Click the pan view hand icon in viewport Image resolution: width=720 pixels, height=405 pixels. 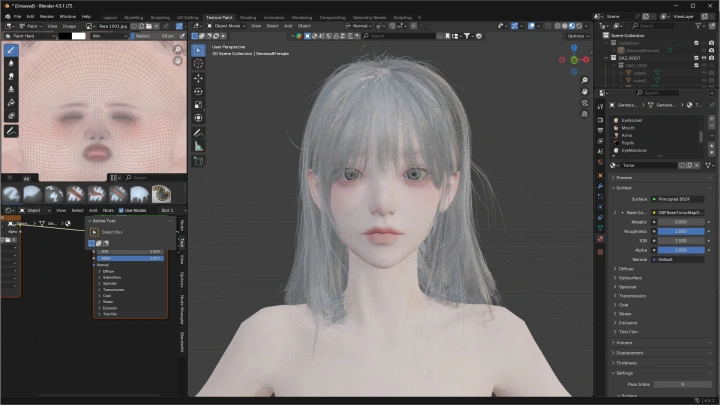(584, 93)
